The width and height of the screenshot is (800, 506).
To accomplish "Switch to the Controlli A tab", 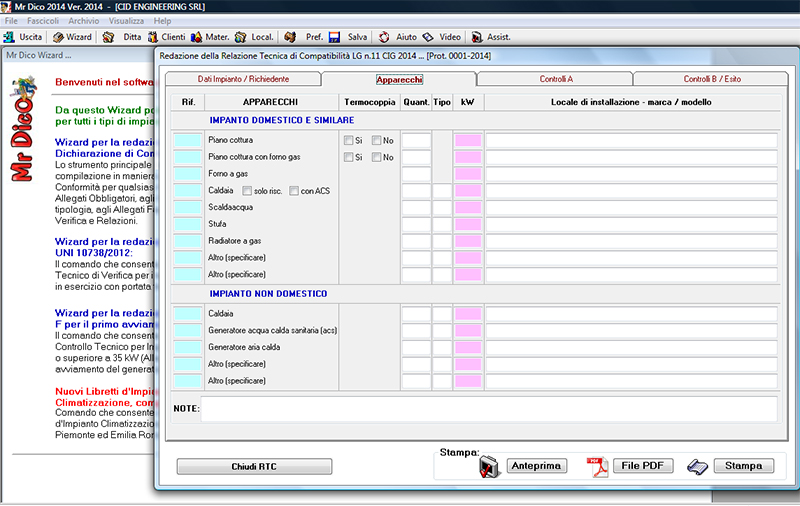I will pos(555,78).
